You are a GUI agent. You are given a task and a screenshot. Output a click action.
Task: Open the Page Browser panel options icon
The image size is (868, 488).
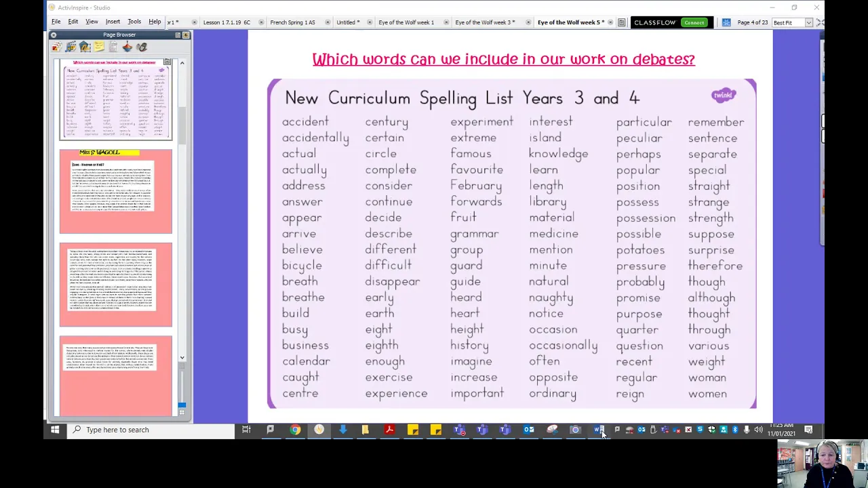pos(178,35)
